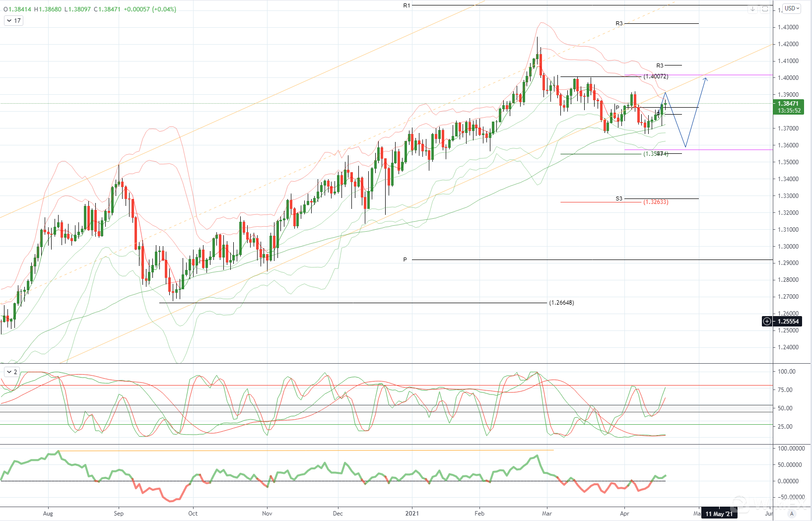
Task: Click the blue forecast arrow tip near 1.40000
Action: pyautogui.click(x=705, y=77)
